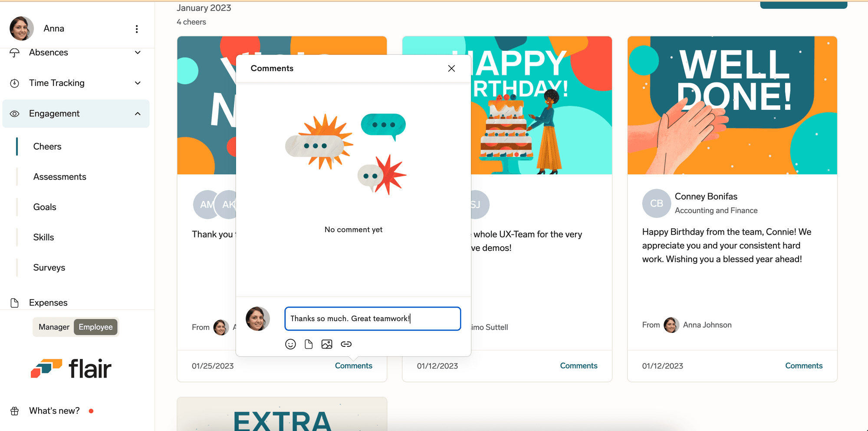Open Comments on the Happy Birthday card
This screenshot has height=431, width=868.
tap(579, 366)
